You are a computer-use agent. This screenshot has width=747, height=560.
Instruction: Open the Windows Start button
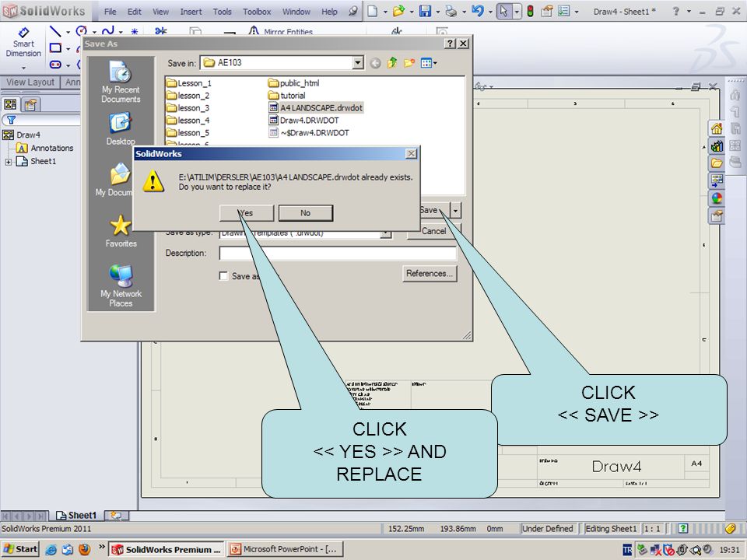click(20, 549)
